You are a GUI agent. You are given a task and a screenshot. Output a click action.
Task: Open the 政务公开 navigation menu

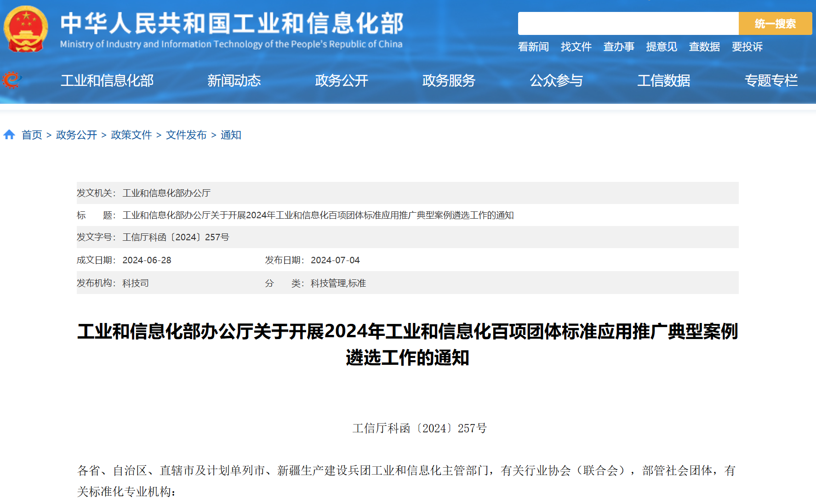click(x=342, y=81)
